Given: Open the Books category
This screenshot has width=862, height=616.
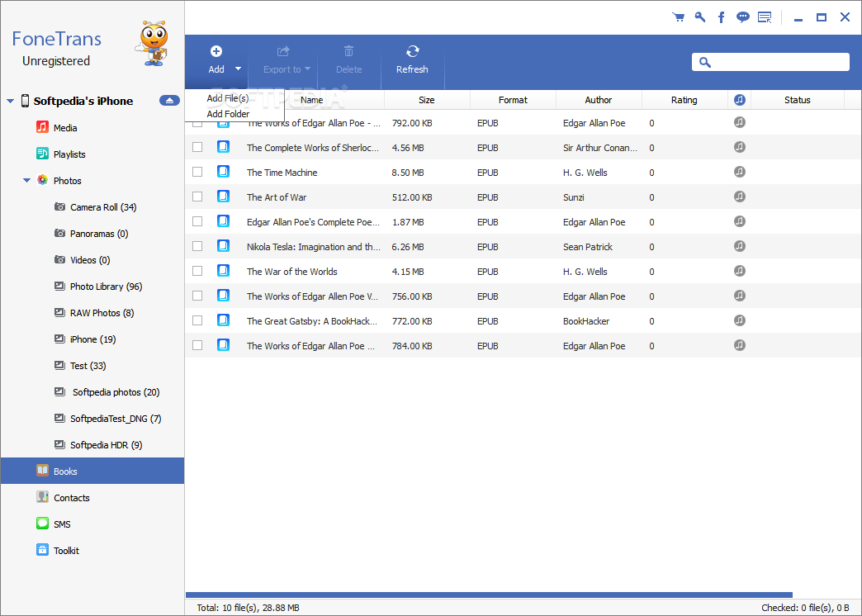Looking at the screenshot, I should pyautogui.click(x=92, y=471).
